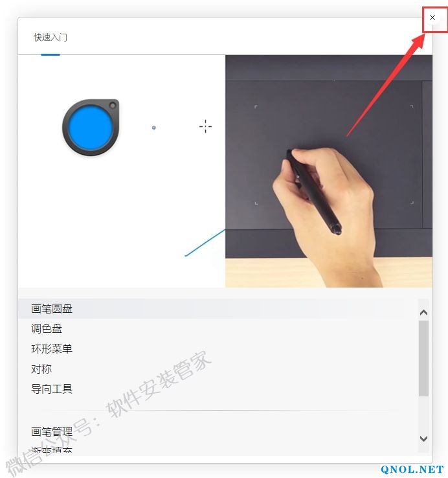Click the small gray dot in preview
Image resolution: width=448 pixels, height=478 pixels.
point(154,128)
